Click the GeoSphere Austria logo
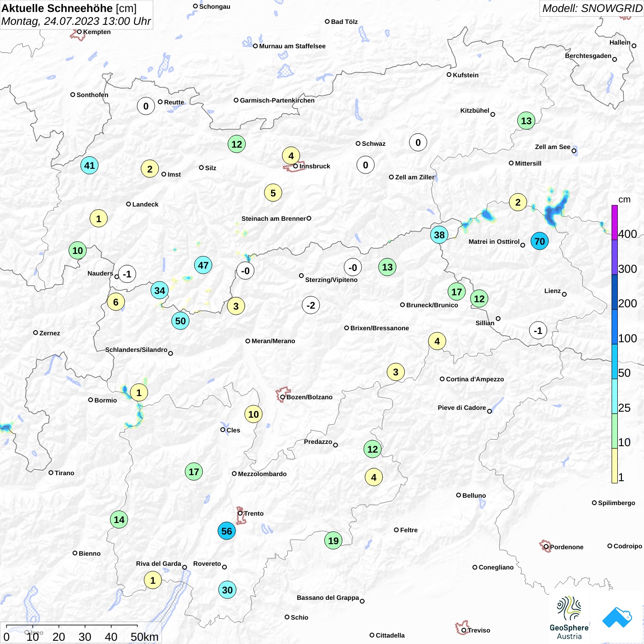 click(x=569, y=618)
